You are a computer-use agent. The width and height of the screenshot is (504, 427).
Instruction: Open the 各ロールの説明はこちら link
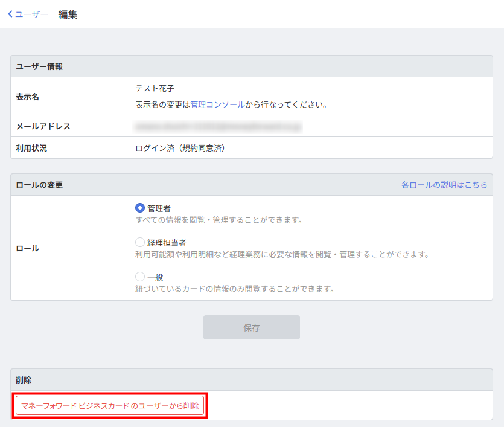click(x=444, y=185)
